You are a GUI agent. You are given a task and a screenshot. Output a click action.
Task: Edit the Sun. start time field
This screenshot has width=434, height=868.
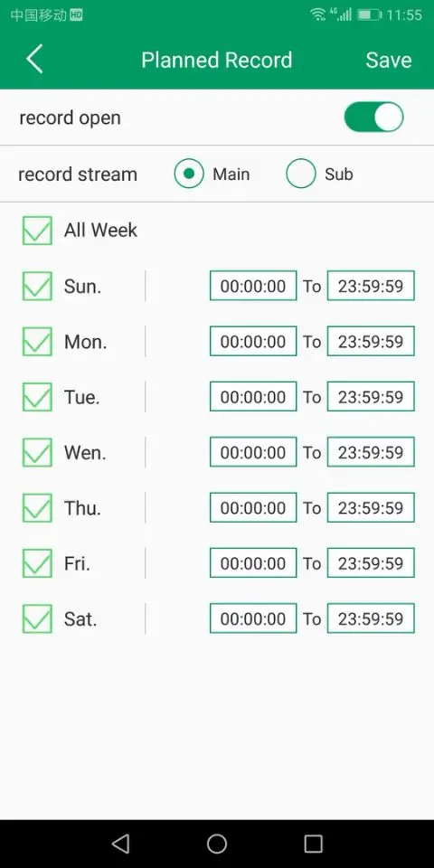click(253, 286)
